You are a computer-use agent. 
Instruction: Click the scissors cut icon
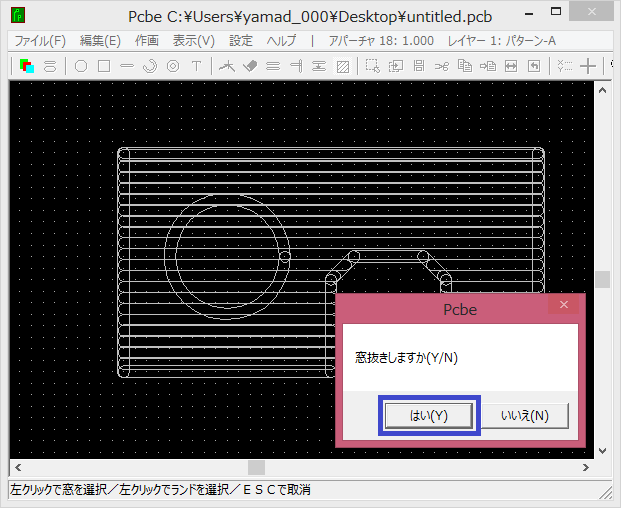coord(441,66)
